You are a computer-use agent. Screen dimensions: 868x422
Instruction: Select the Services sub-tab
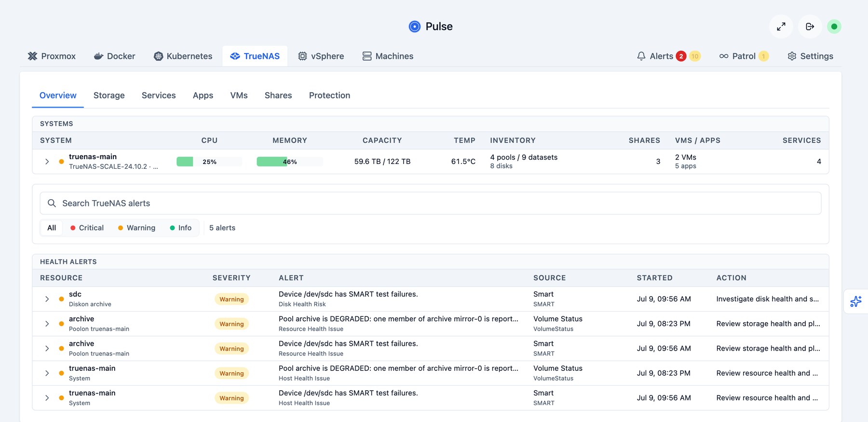coord(159,95)
